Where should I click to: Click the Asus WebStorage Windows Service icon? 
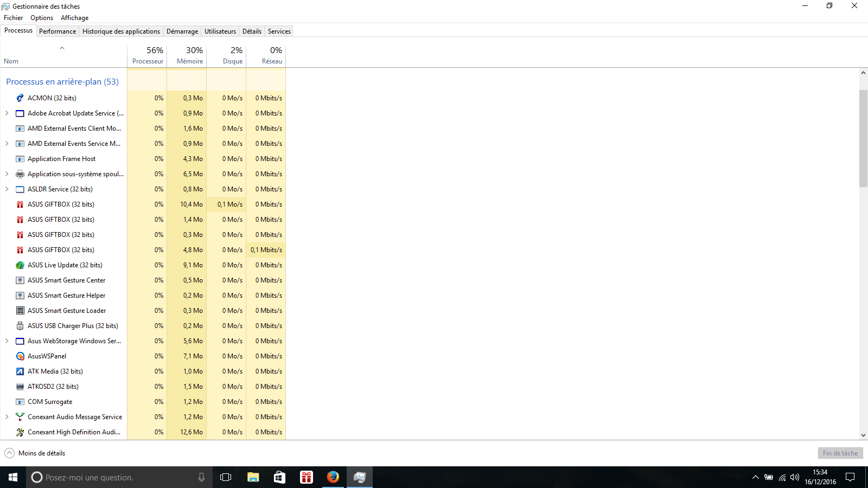click(20, 341)
